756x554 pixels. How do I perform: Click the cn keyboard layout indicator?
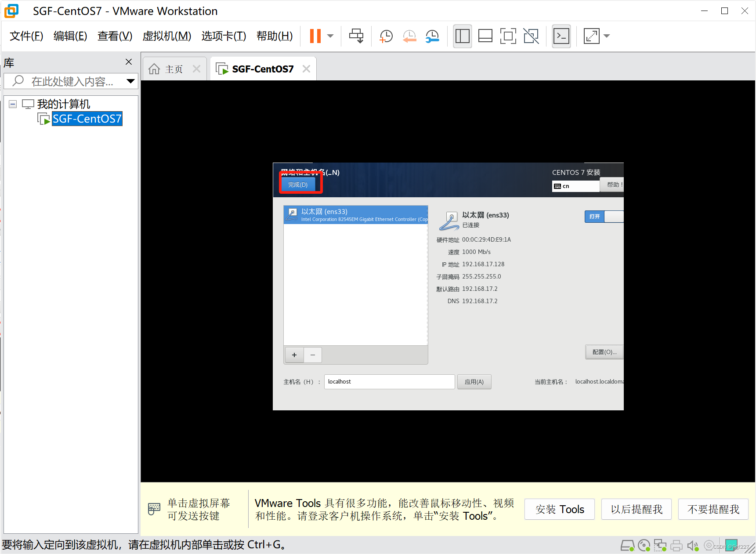click(x=575, y=186)
